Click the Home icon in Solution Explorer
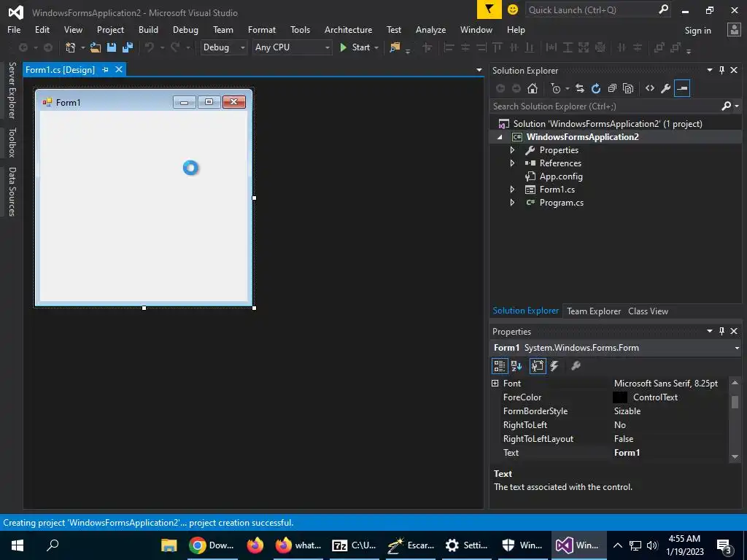The height and width of the screenshot is (560, 747). (x=533, y=88)
